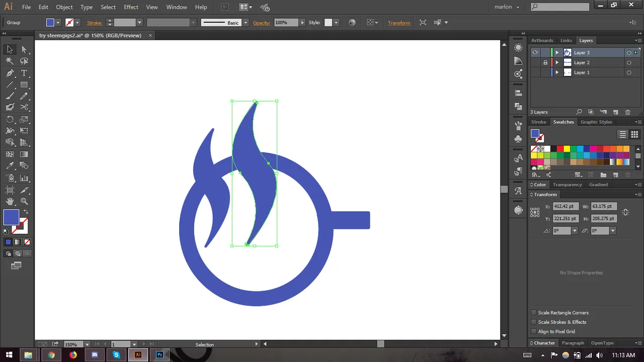Select the Line Segment tool
Viewport: 644px width, 362px height.
coord(10,84)
